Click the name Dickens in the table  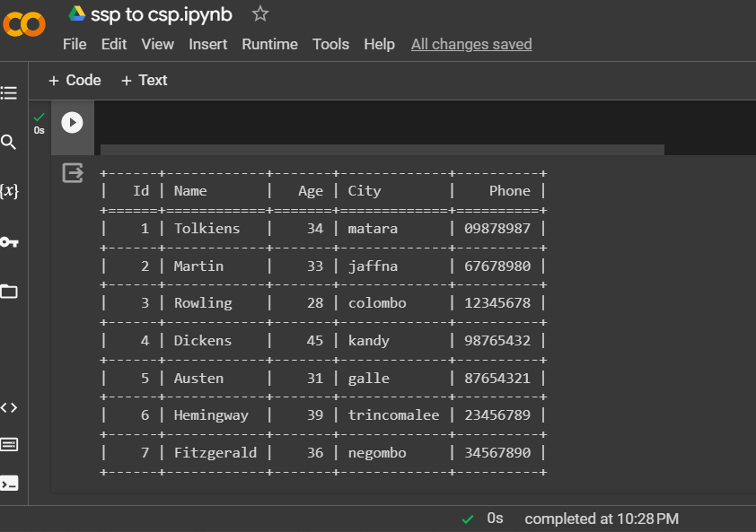[203, 341]
